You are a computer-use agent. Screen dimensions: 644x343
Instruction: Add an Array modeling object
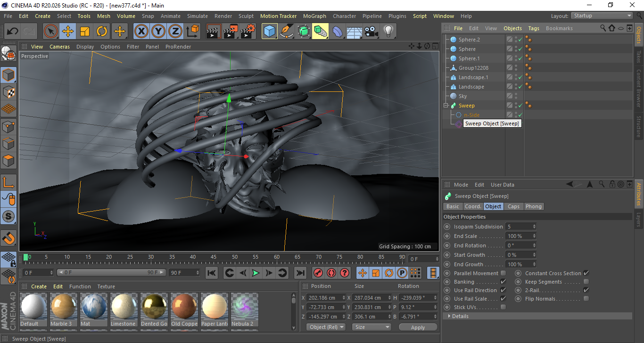pyautogui.click(x=321, y=32)
